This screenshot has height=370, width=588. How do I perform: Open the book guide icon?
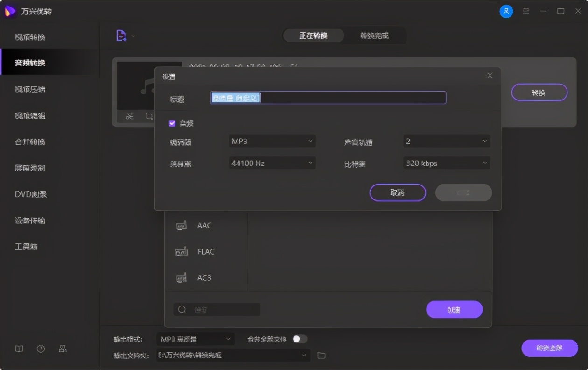[19, 349]
